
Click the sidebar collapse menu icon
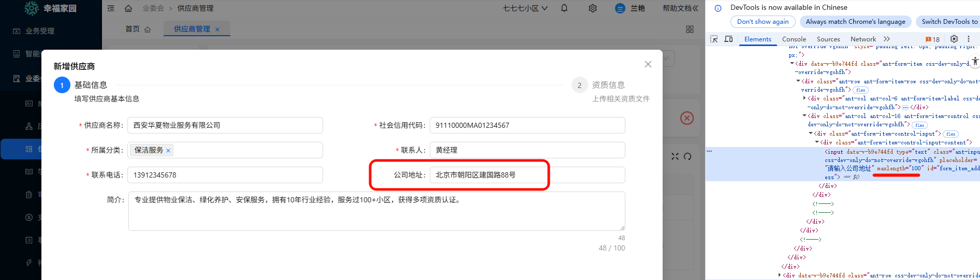[111, 8]
